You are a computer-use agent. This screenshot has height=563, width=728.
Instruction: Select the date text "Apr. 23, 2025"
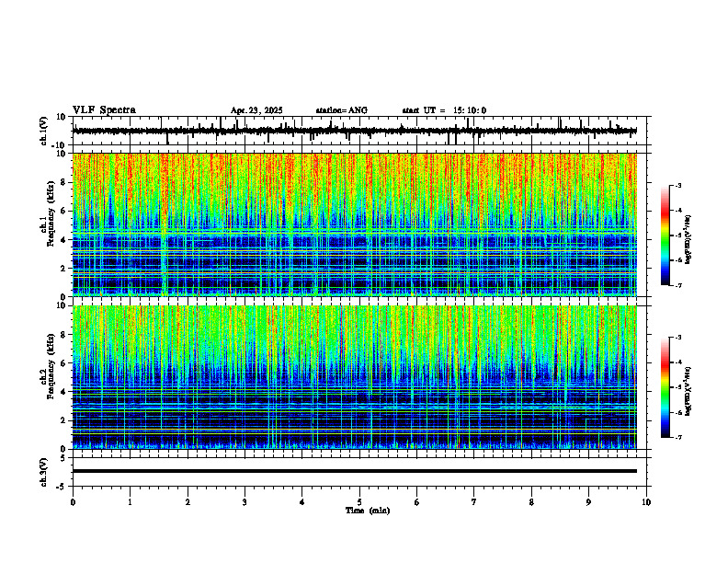coord(256,110)
